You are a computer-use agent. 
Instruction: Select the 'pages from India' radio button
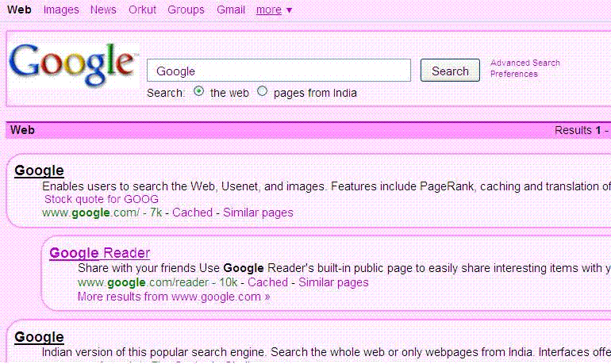(262, 91)
